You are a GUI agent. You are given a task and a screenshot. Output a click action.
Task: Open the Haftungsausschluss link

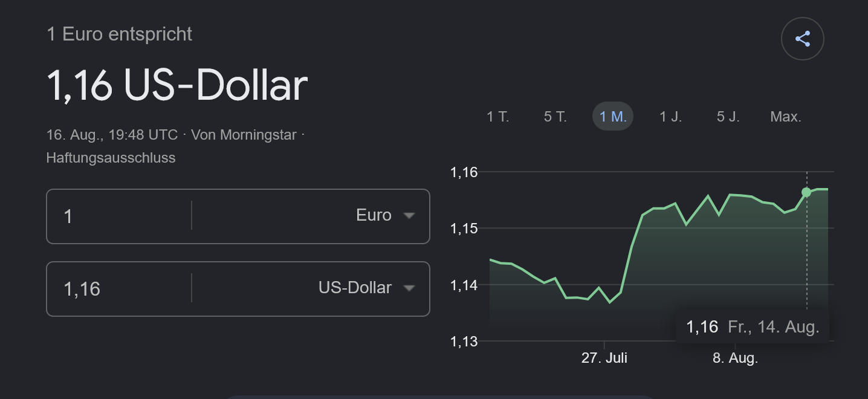pyautogui.click(x=111, y=158)
